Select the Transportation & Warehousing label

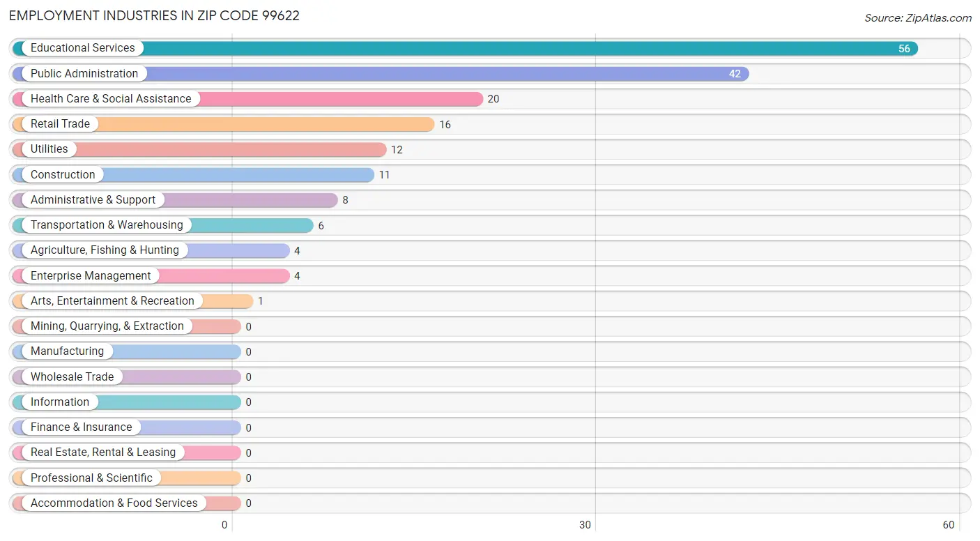pyautogui.click(x=107, y=225)
